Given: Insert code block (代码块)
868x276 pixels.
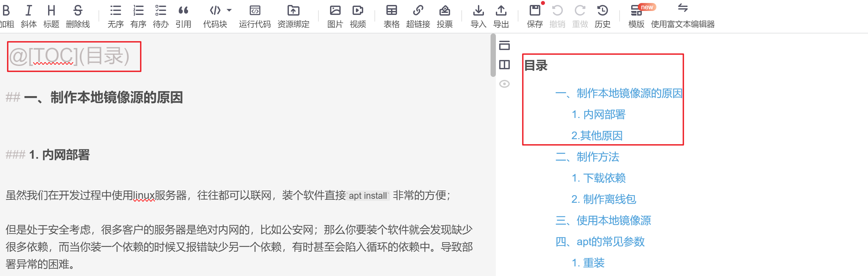Looking at the screenshot, I should tap(215, 16).
